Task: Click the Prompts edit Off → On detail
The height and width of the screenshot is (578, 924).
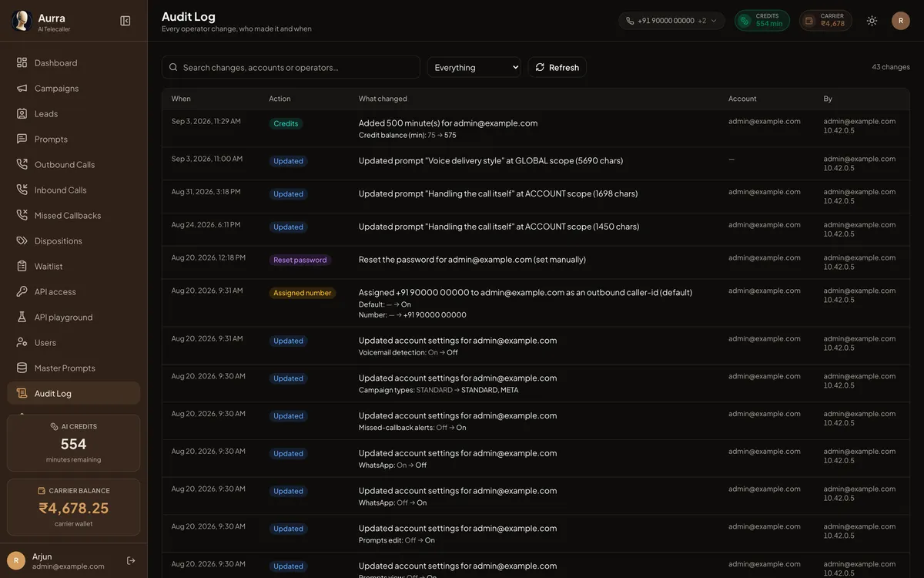Action: click(397, 540)
